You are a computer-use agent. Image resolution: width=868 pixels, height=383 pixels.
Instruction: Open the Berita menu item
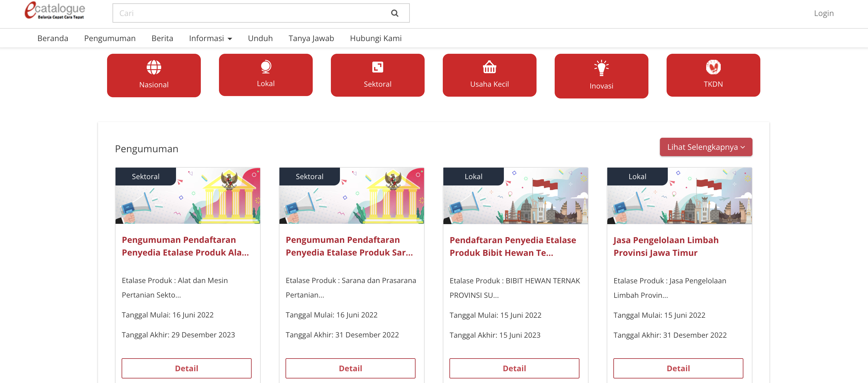pyautogui.click(x=162, y=38)
